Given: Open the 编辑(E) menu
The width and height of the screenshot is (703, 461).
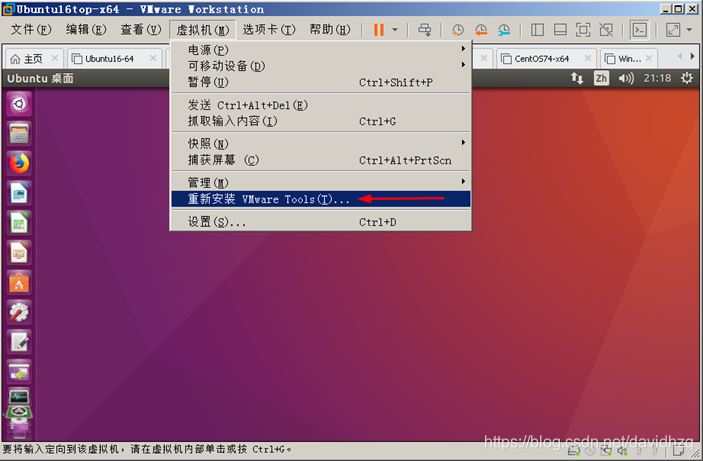Looking at the screenshot, I should coord(86,30).
